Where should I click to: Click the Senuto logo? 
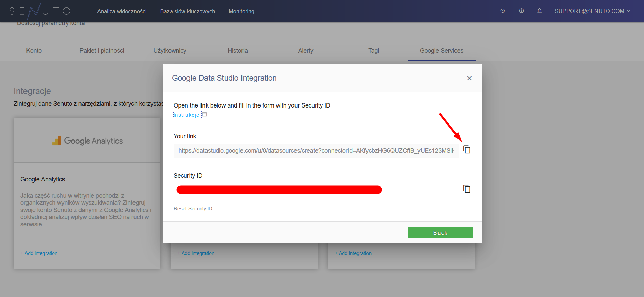(x=40, y=11)
